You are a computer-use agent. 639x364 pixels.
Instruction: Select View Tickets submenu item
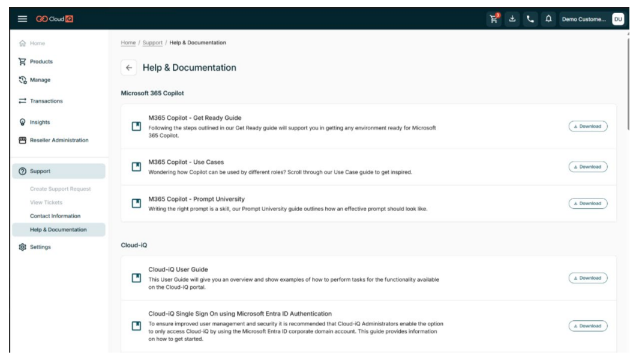tap(46, 202)
